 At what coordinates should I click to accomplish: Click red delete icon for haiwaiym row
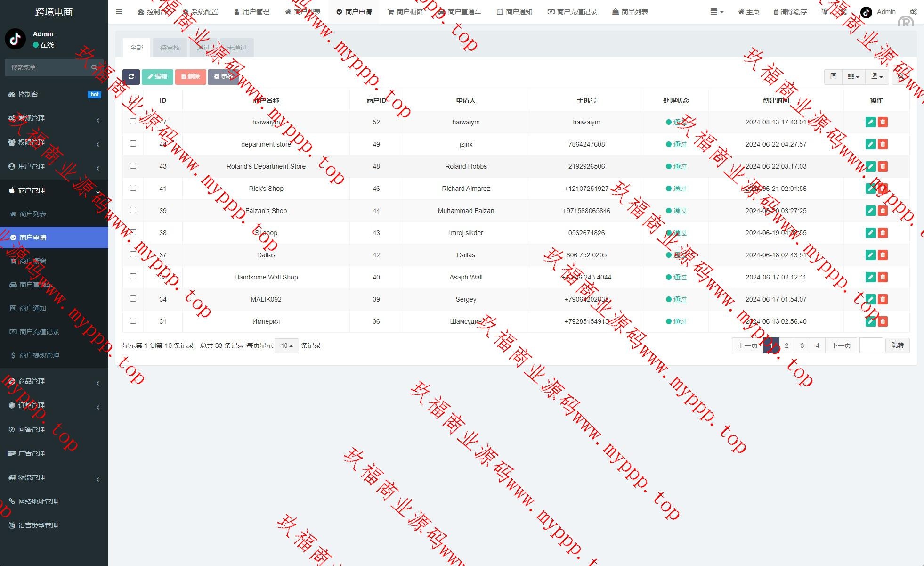pos(883,122)
